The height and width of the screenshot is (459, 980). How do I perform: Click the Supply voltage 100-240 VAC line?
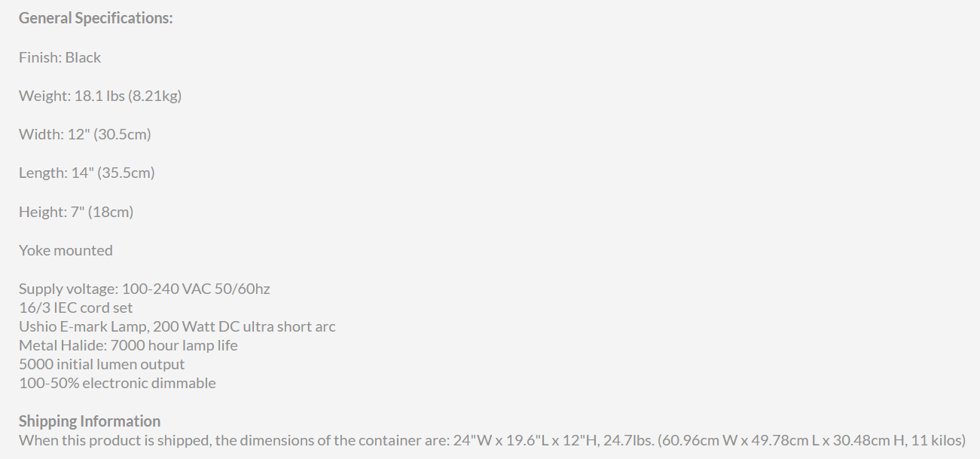[x=145, y=289]
